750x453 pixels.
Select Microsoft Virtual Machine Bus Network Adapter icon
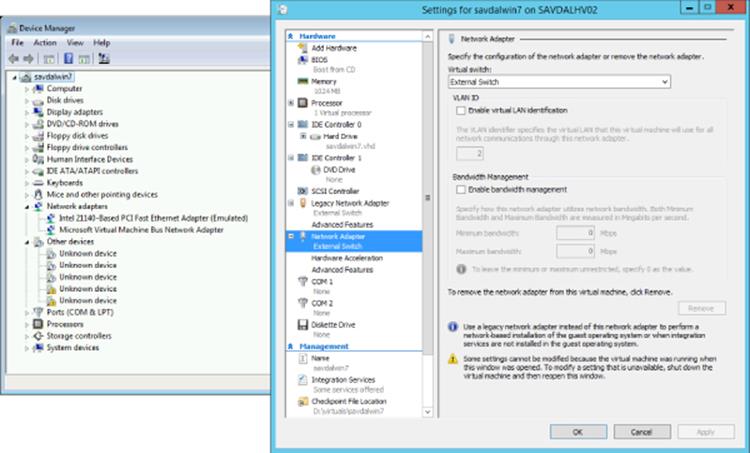51,230
